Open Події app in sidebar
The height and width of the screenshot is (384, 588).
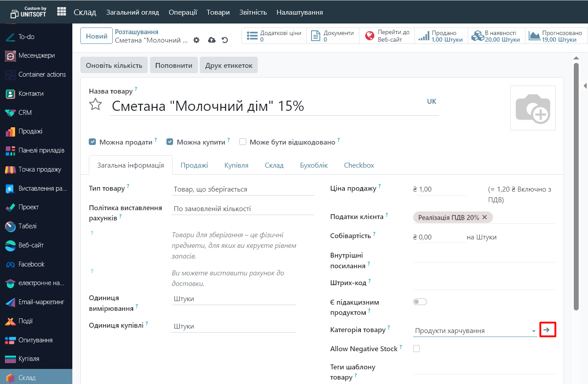36,321
